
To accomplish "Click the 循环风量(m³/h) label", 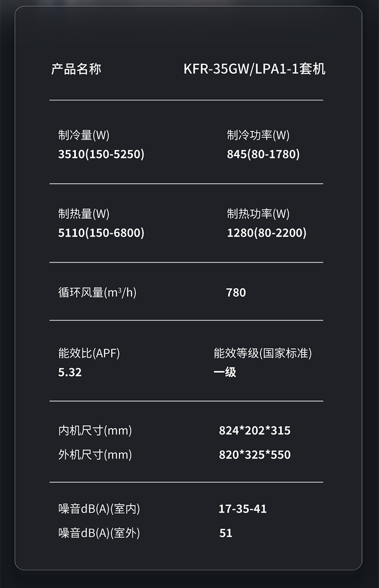I will (97, 292).
